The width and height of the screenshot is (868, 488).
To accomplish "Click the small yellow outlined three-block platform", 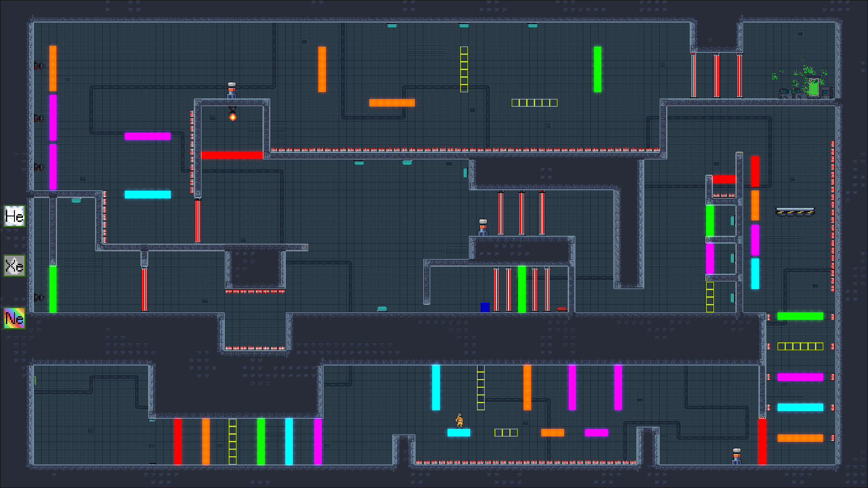I will click(506, 432).
